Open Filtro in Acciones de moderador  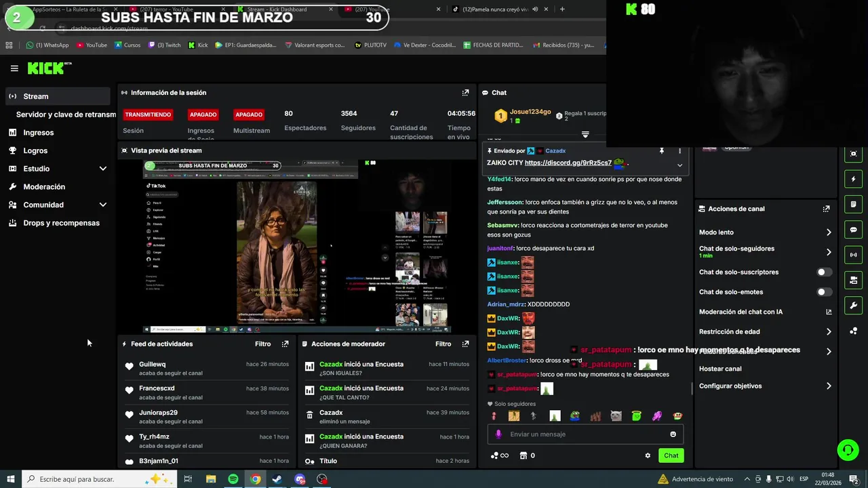(443, 344)
